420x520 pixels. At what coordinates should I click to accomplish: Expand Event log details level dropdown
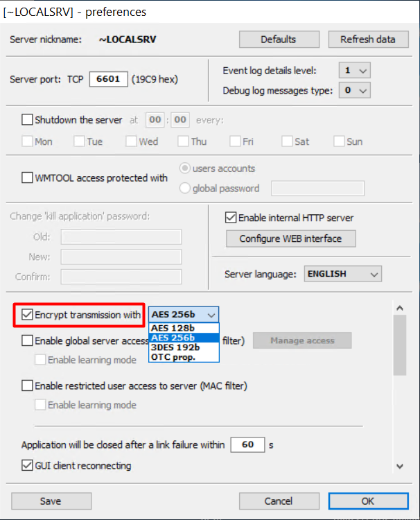[354, 70]
